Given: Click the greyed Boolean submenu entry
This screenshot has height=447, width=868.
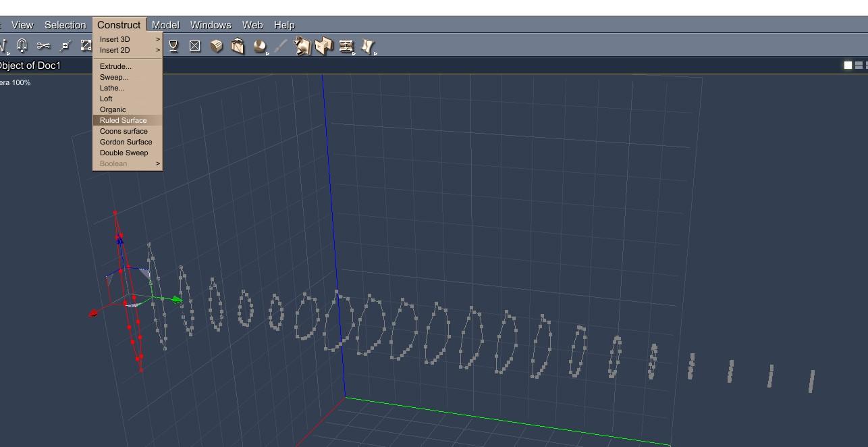Looking at the screenshot, I should [128, 163].
